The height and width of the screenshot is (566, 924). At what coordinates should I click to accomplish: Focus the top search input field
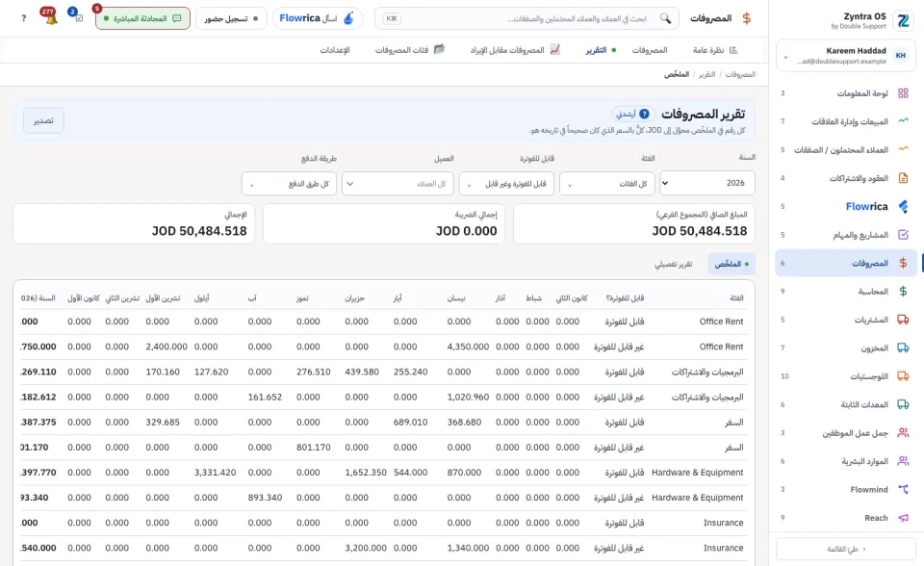[x=526, y=18]
